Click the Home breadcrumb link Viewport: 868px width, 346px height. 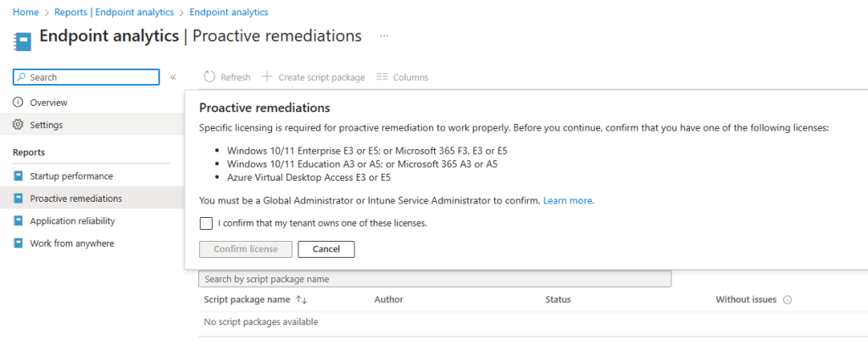point(25,13)
